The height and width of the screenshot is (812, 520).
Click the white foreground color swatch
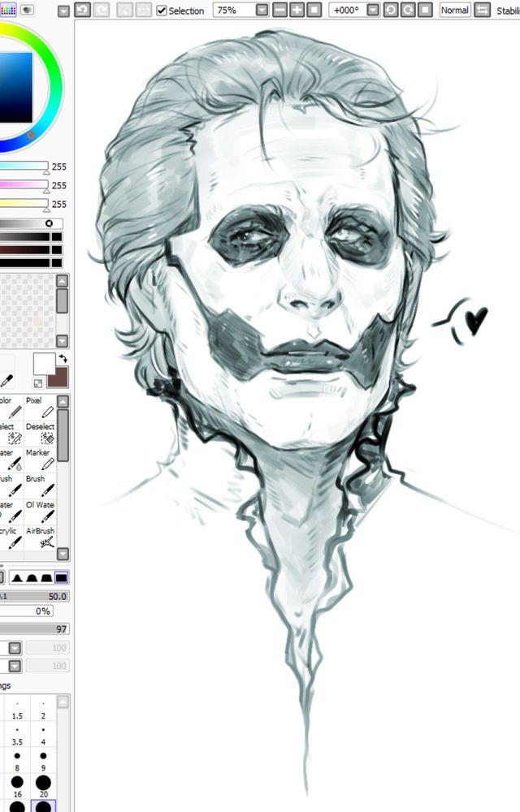[44, 364]
